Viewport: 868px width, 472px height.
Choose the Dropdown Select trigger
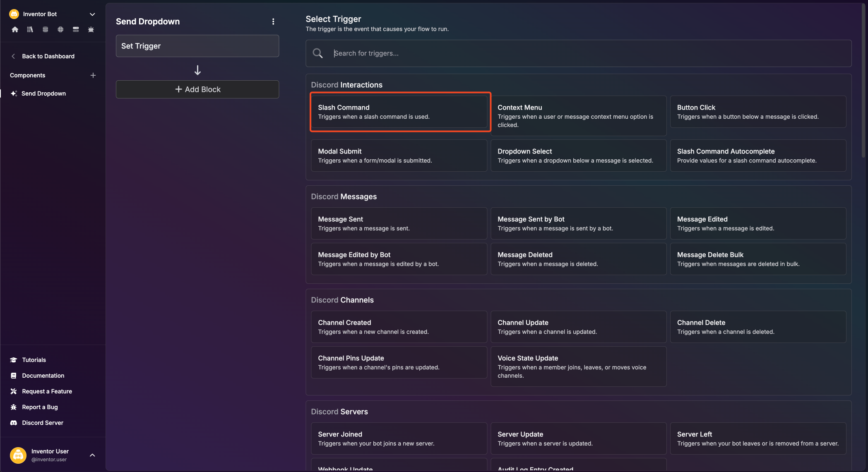click(x=579, y=156)
